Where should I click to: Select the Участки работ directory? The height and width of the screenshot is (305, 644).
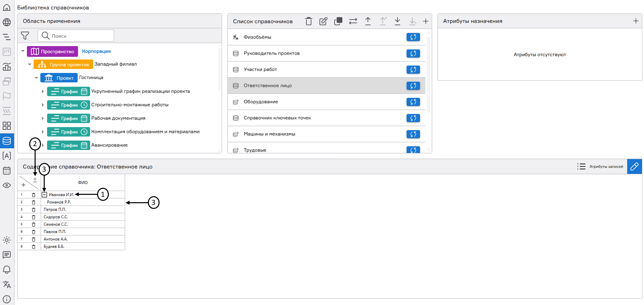[x=260, y=70]
